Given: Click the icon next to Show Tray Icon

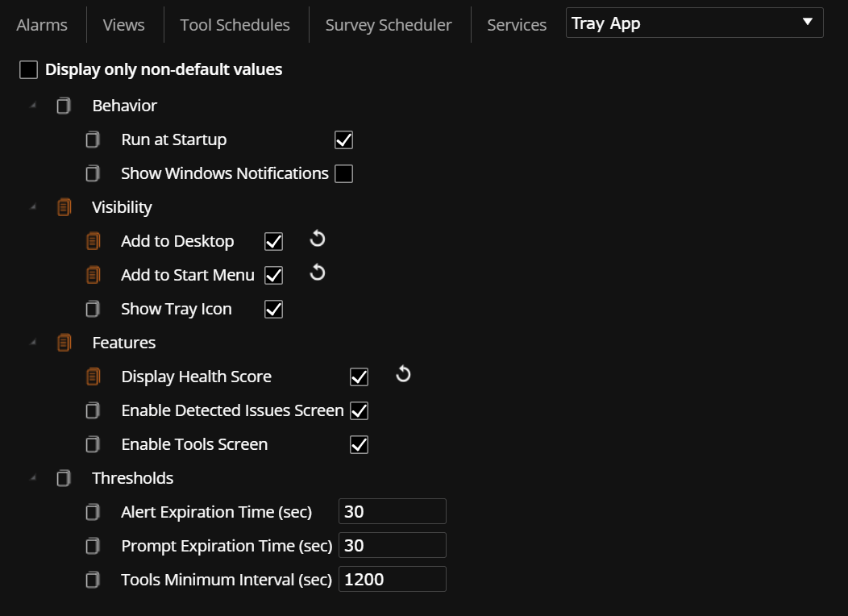Looking at the screenshot, I should (x=93, y=308).
